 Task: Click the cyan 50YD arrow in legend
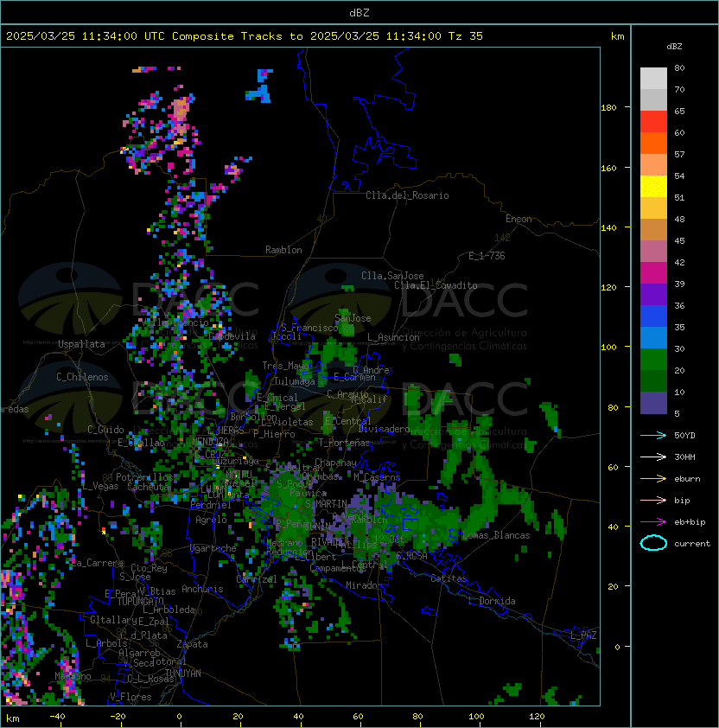click(653, 435)
